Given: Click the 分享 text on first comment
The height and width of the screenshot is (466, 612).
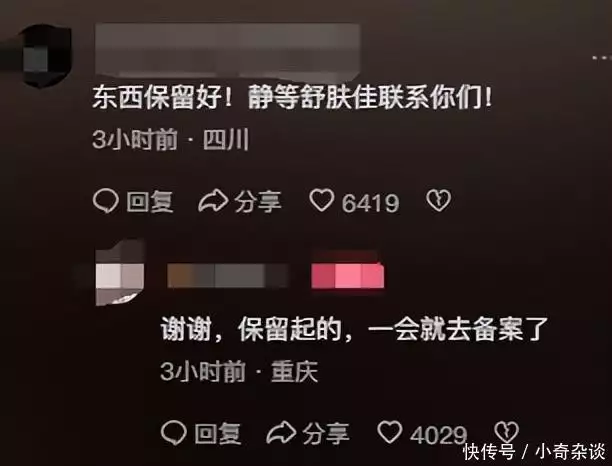Looking at the screenshot, I should point(258,202).
